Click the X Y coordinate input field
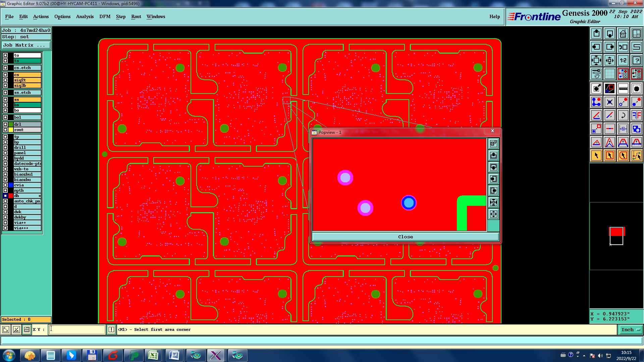The width and height of the screenshot is (644, 362). point(77,329)
